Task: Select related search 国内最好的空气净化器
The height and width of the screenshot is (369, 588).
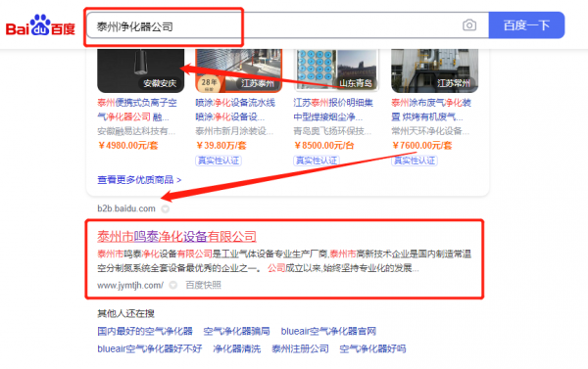Action: (145, 331)
